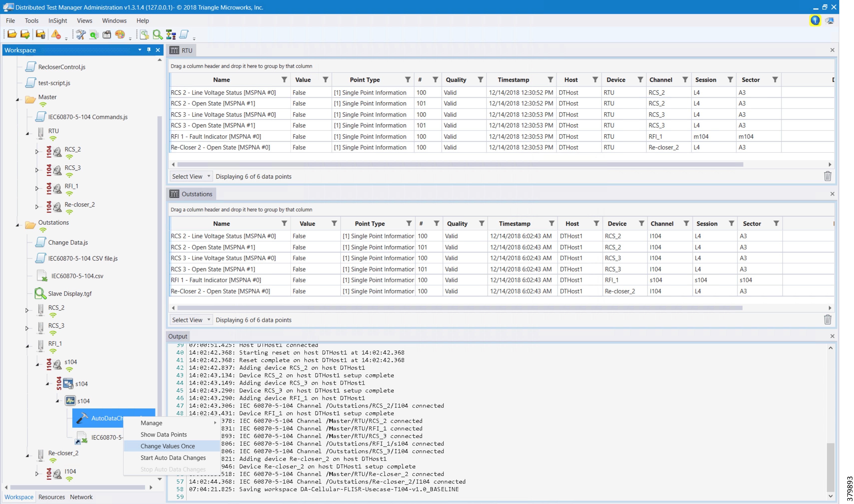Filter the Point Type column in RTU table
This screenshot has width=854, height=504.
(408, 79)
